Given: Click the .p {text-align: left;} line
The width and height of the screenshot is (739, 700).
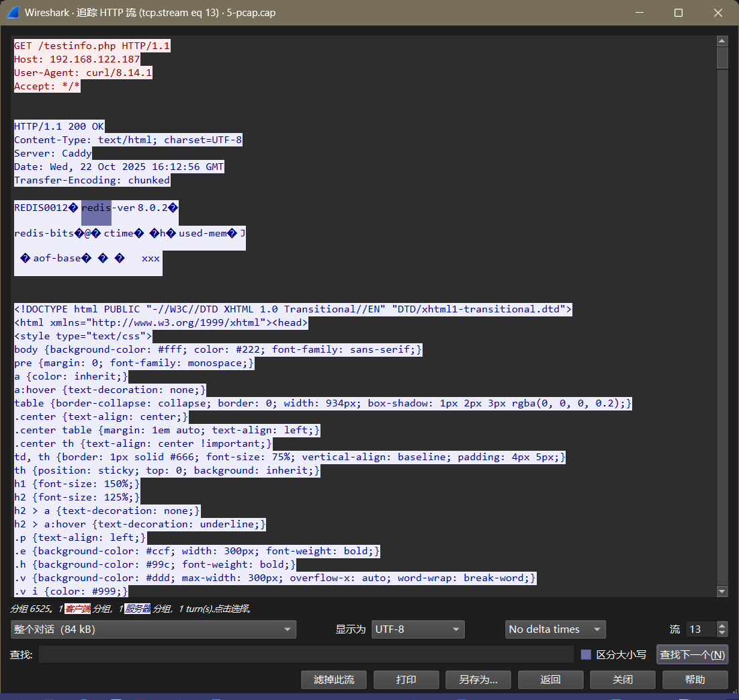Looking at the screenshot, I should [x=80, y=537].
